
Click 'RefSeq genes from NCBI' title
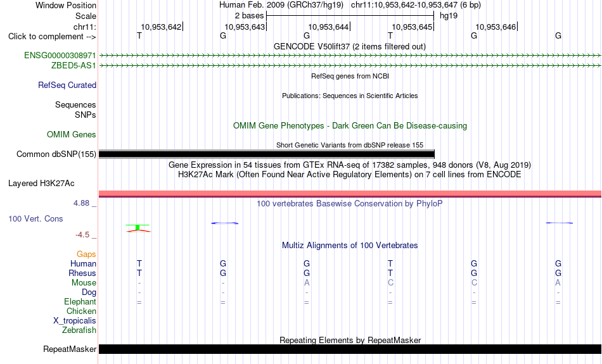tap(350, 76)
